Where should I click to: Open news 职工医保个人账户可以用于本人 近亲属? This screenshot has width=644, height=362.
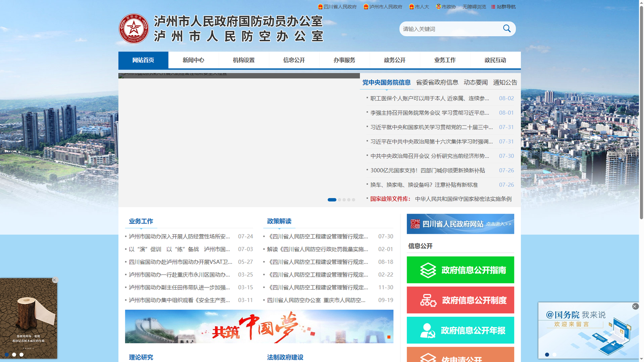coord(430,98)
